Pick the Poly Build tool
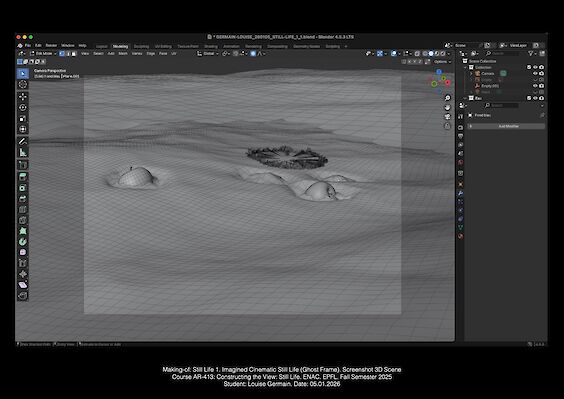Image resolution: width=564 pixels, height=399 pixels. point(23,231)
